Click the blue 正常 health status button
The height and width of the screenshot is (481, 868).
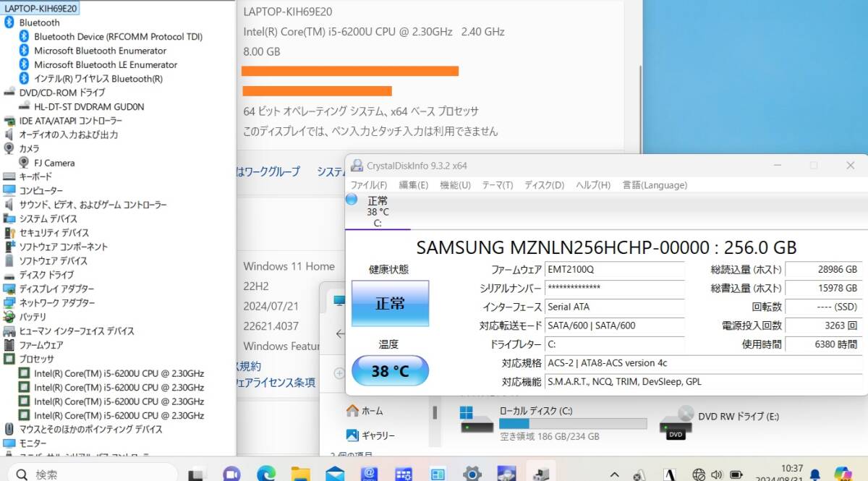click(391, 304)
